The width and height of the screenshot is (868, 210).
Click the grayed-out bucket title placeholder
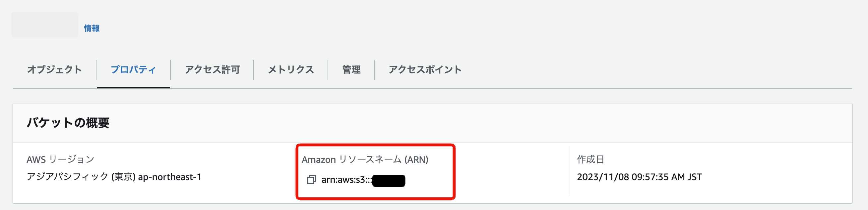[x=44, y=25]
